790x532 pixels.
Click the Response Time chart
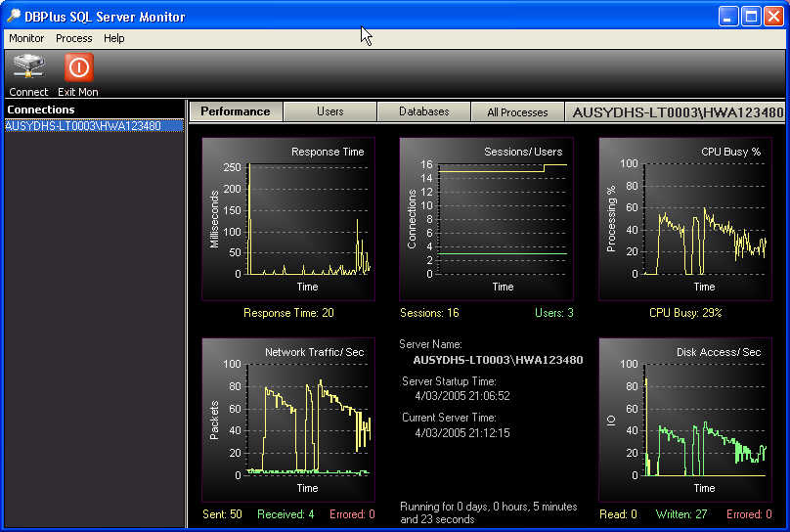pyautogui.click(x=288, y=219)
